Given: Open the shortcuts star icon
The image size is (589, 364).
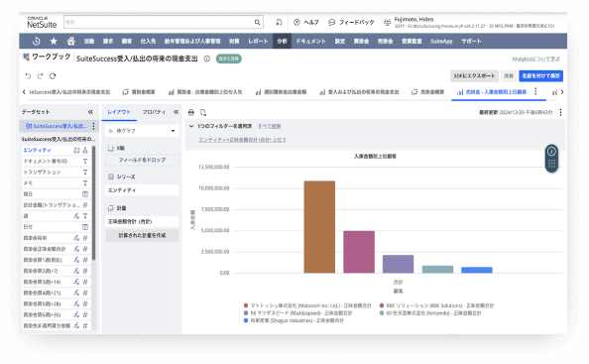Looking at the screenshot, I should click(54, 41).
